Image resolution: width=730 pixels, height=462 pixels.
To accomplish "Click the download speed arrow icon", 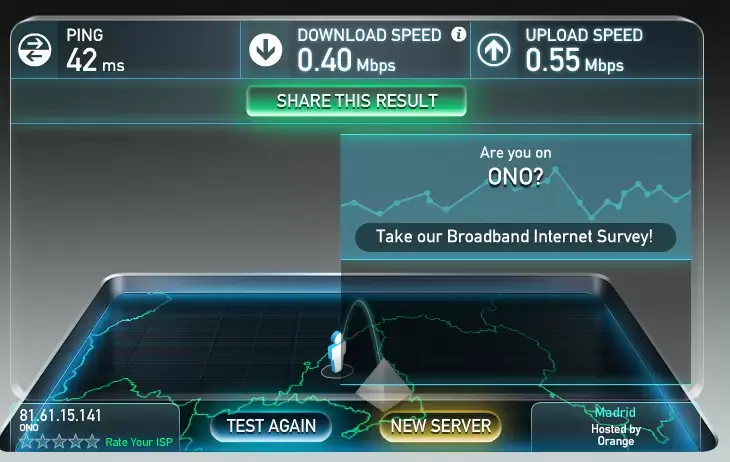I will click(x=265, y=50).
